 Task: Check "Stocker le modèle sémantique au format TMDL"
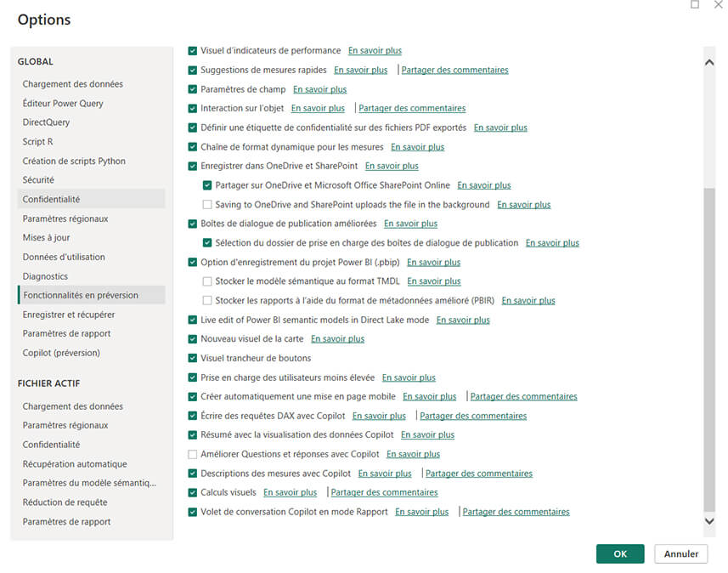click(207, 281)
